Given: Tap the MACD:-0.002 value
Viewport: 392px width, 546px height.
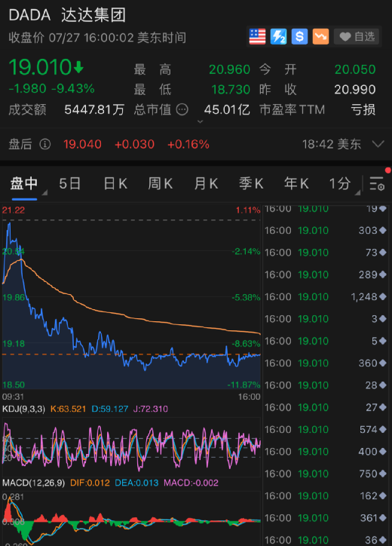Looking at the screenshot, I should [x=191, y=483].
